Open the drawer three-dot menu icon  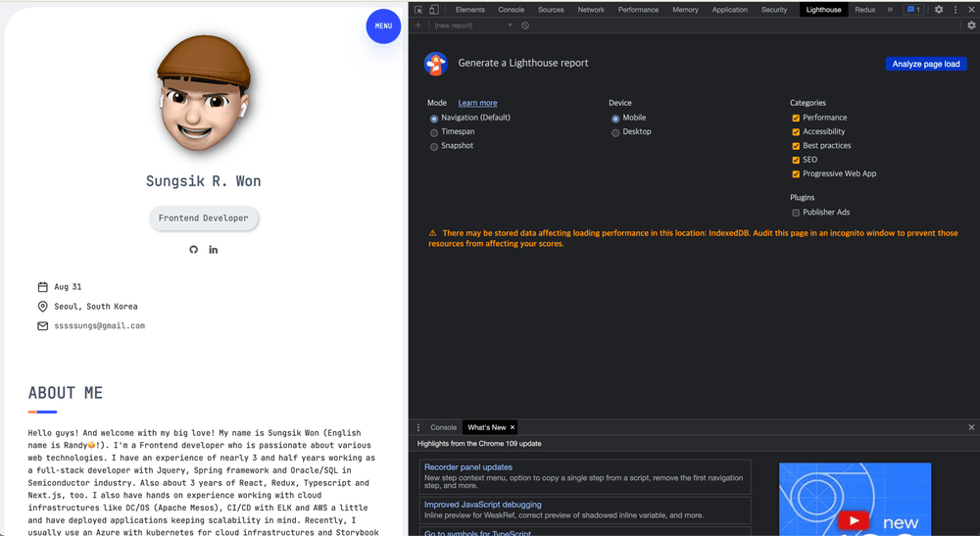point(418,427)
